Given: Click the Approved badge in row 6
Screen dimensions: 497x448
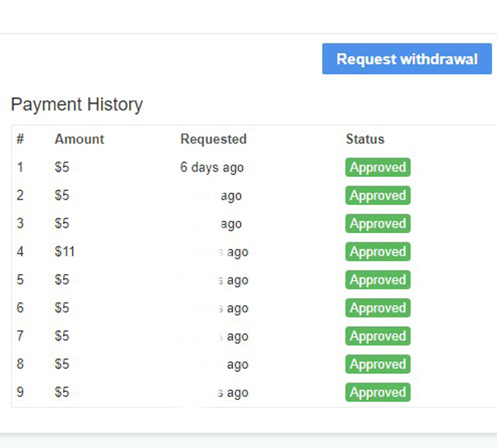Looking at the screenshot, I should (377, 307).
